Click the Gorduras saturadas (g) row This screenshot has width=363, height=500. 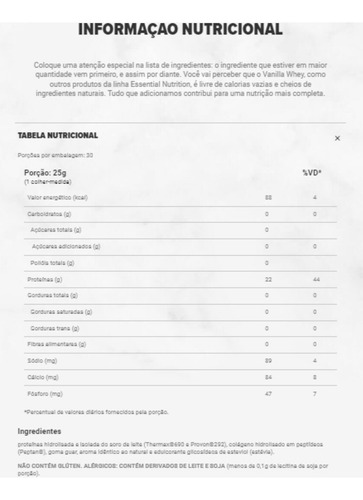pos(180,312)
